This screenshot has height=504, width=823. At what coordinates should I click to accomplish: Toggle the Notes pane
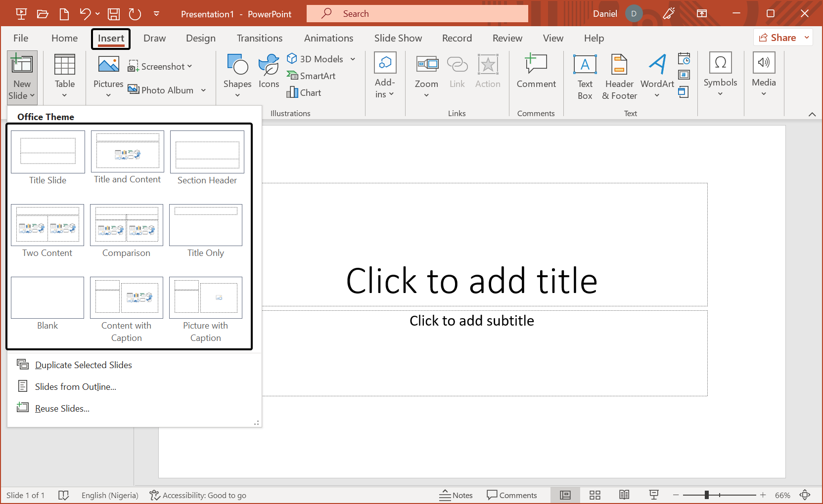point(456,495)
